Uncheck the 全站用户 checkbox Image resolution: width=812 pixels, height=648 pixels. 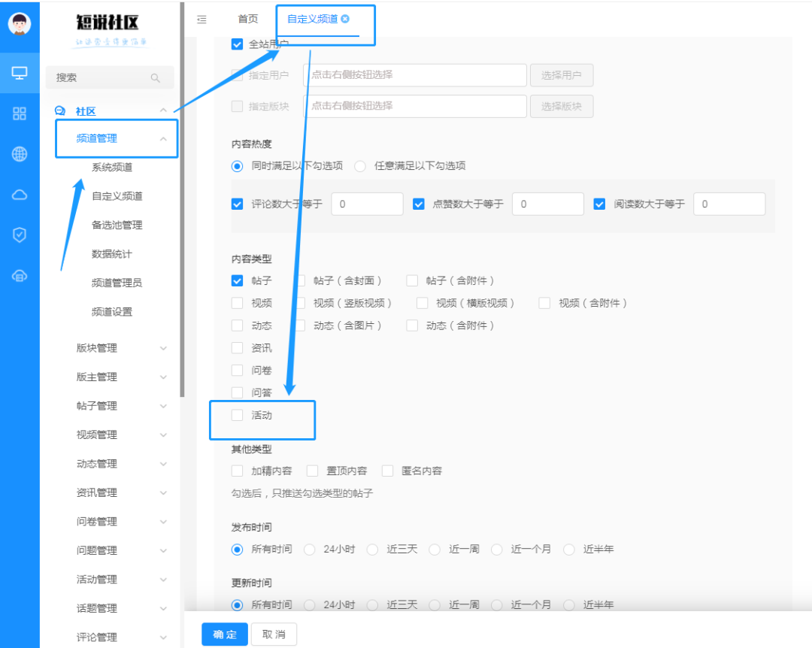236,44
